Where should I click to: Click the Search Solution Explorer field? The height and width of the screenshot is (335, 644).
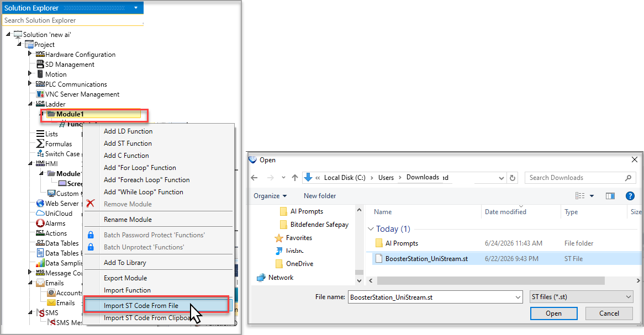[73, 20]
